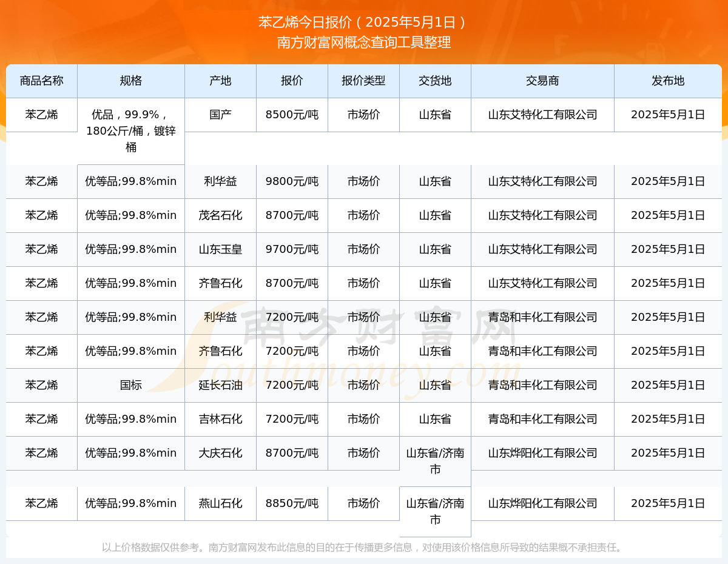Click 苯乙烯 in the 燕山石化 row
The width and height of the screenshot is (728, 564).
pos(42,503)
